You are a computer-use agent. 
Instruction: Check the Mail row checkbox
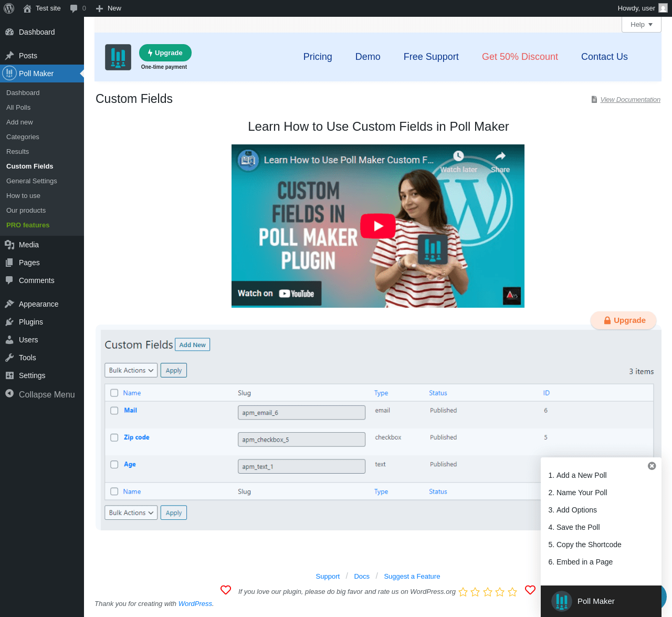[x=114, y=411]
